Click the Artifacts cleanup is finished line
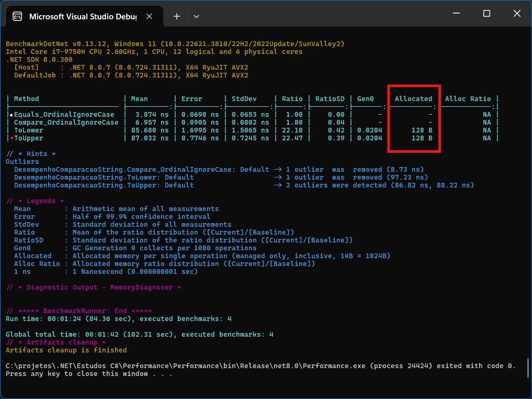The image size is (532, 399). point(66,350)
